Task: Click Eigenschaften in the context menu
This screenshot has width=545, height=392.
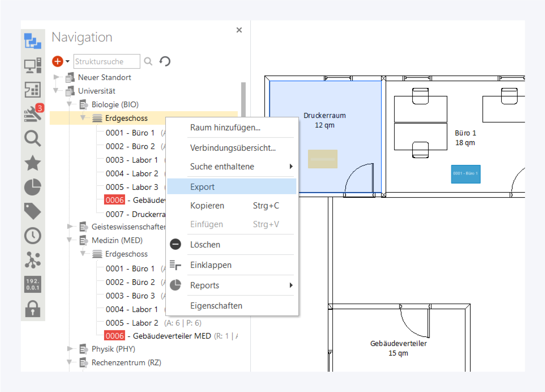Action: (x=216, y=306)
